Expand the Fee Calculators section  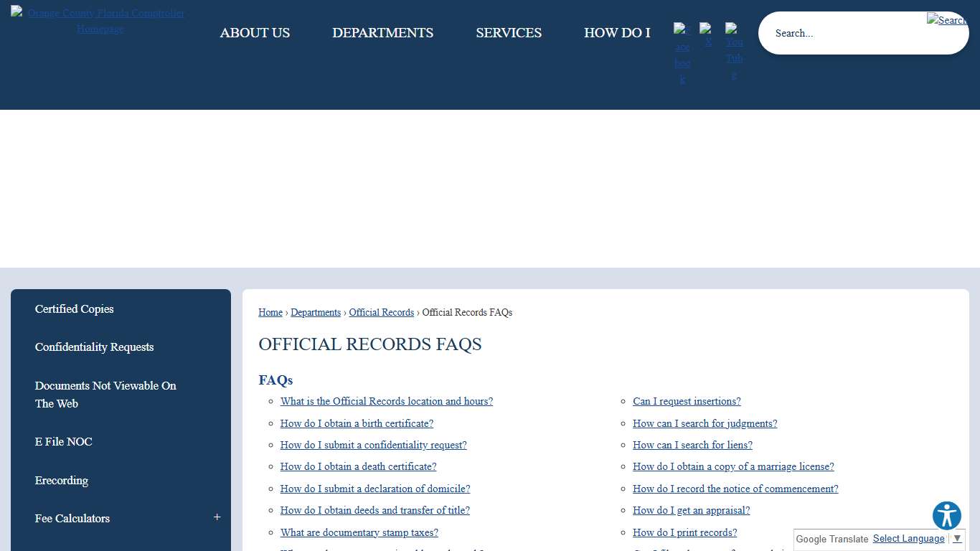(217, 516)
